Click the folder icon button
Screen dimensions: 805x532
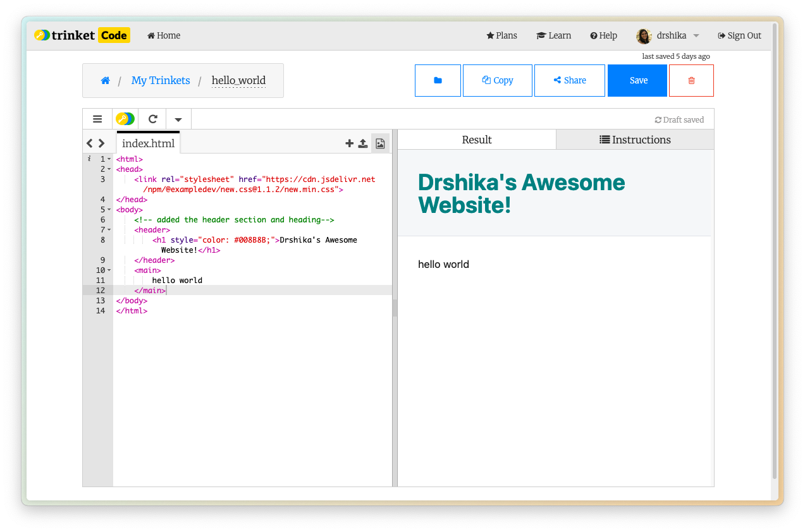[x=438, y=80]
